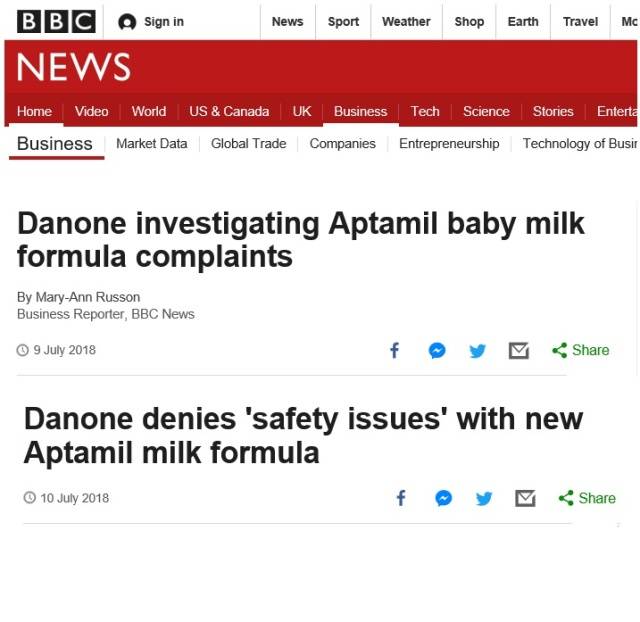Click Facebook icon beside 10 July 2018

(401, 498)
